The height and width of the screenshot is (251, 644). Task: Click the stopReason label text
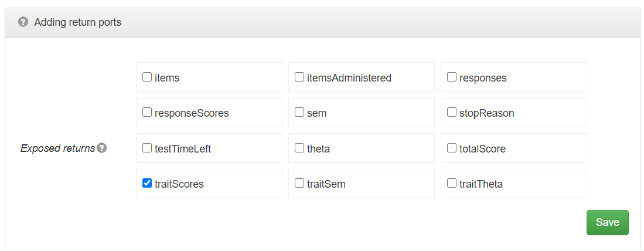tap(487, 113)
